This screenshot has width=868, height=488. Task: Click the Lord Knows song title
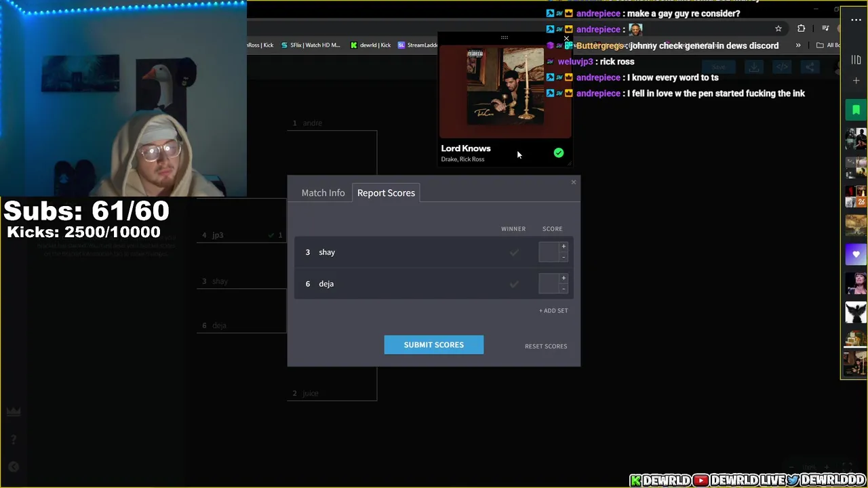(466, 148)
